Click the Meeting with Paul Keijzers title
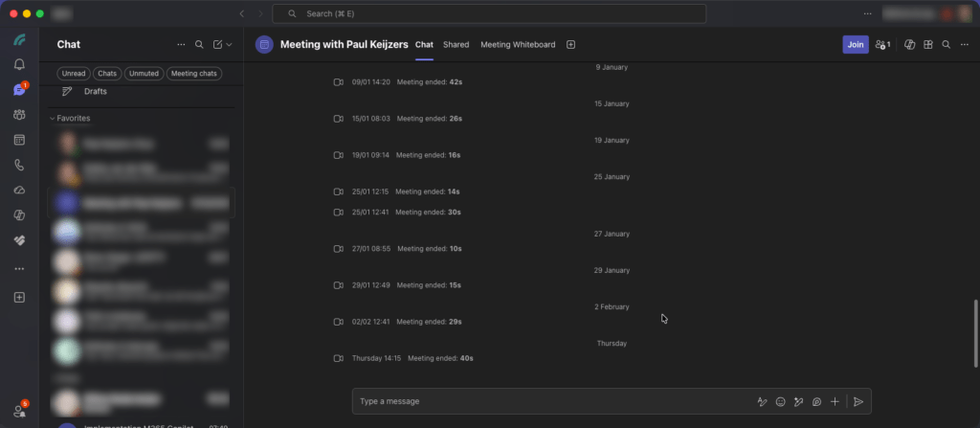 [x=345, y=44]
